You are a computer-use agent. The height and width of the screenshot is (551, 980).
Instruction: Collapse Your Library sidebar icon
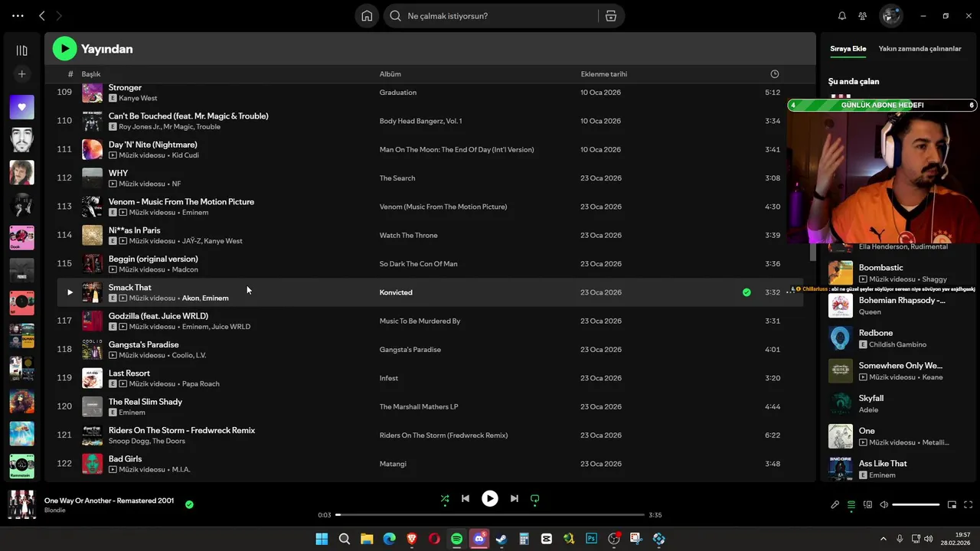[x=21, y=51]
